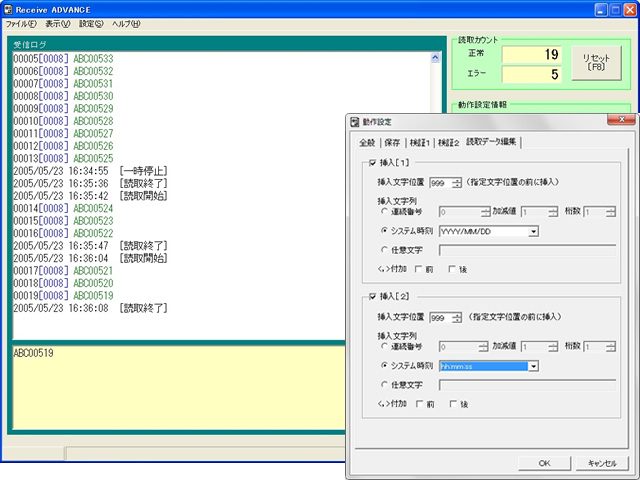Select 連続番号 radio in 挿入[1]

(384, 211)
